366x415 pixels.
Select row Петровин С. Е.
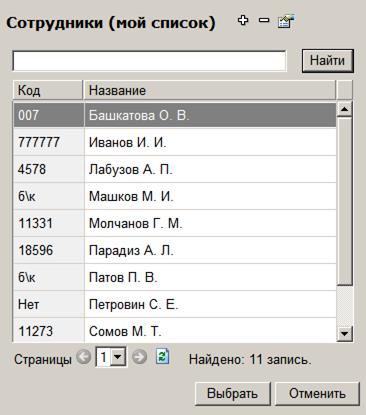175,304
